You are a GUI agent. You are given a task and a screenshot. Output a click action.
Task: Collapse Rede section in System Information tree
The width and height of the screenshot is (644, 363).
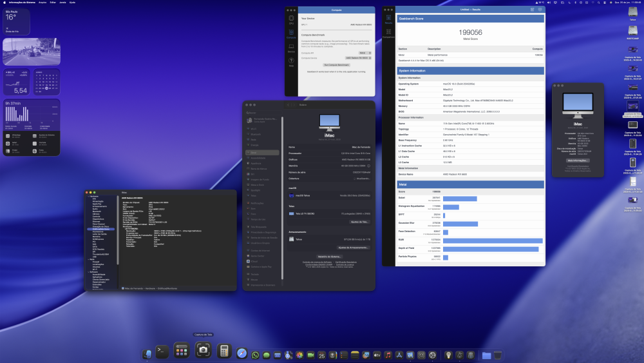tap(88, 259)
